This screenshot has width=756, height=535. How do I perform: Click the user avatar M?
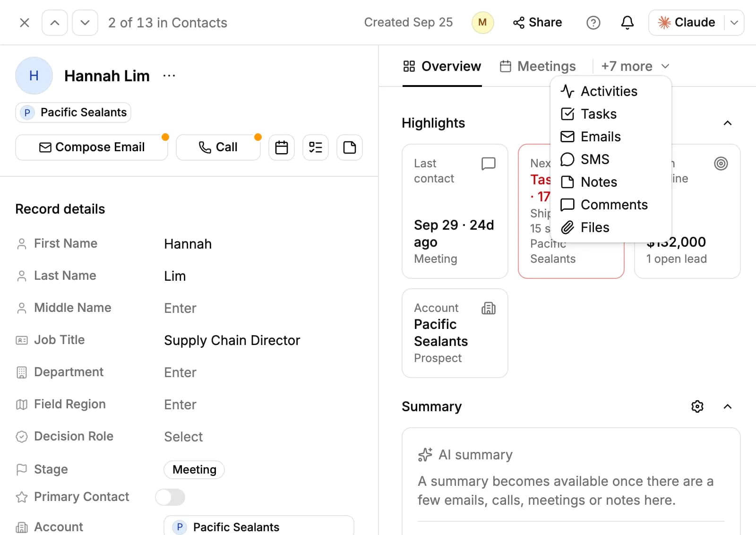click(x=482, y=23)
